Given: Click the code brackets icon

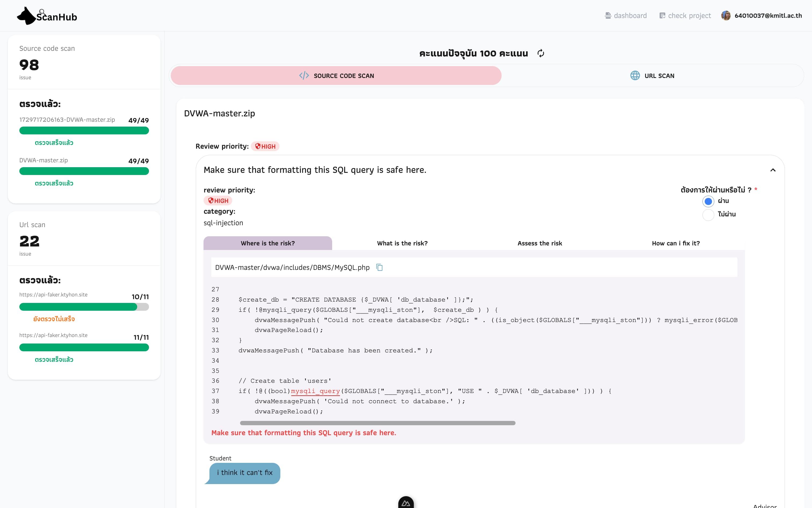Looking at the screenshot, I should (304, 76).
